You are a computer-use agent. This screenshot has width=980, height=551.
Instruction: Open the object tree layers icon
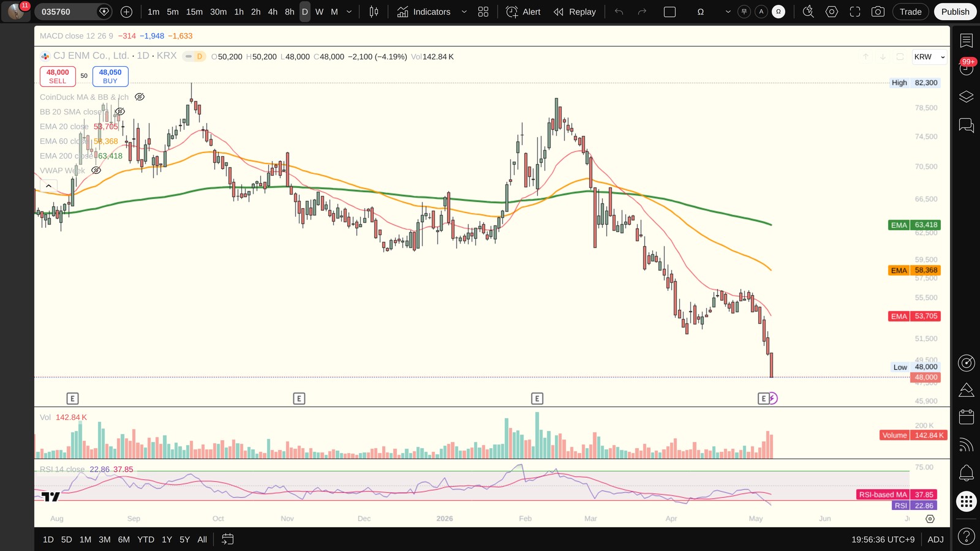point(967,97)
